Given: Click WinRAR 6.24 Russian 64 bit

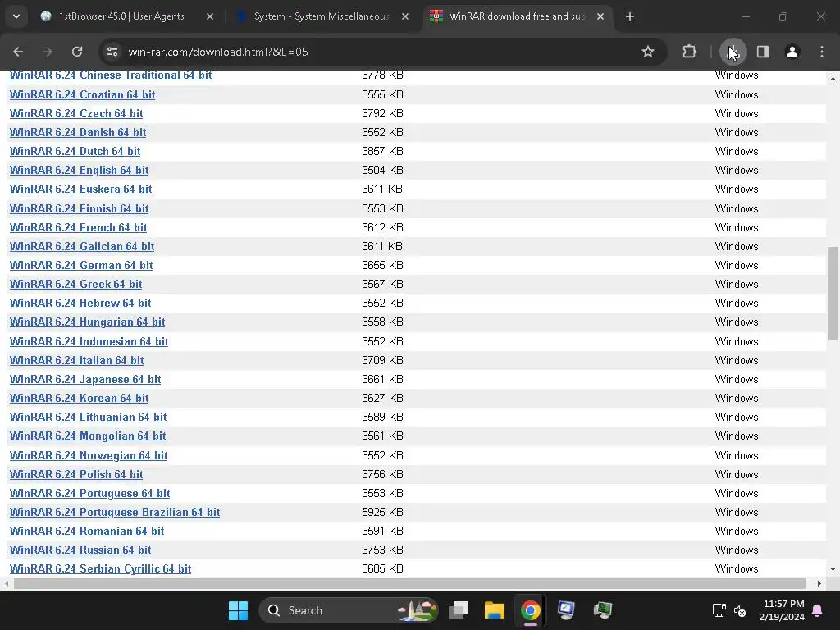Looking at the screenshot, I should [x=80, y=550].
